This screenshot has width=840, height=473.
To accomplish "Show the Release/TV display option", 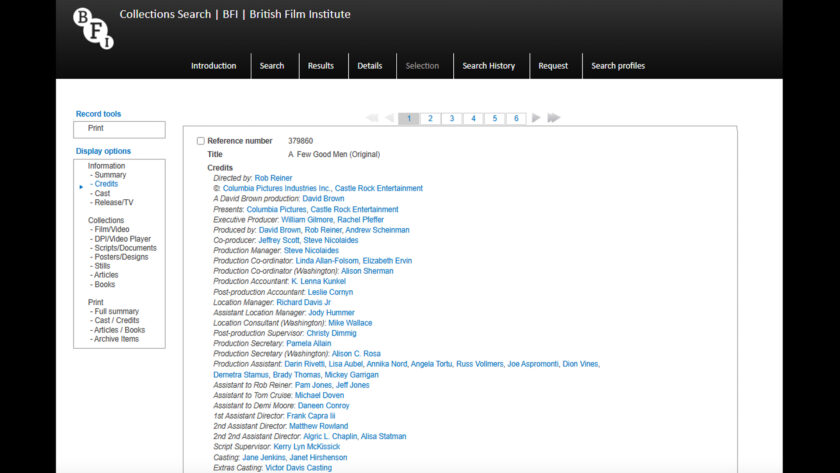I will point(114,202).
